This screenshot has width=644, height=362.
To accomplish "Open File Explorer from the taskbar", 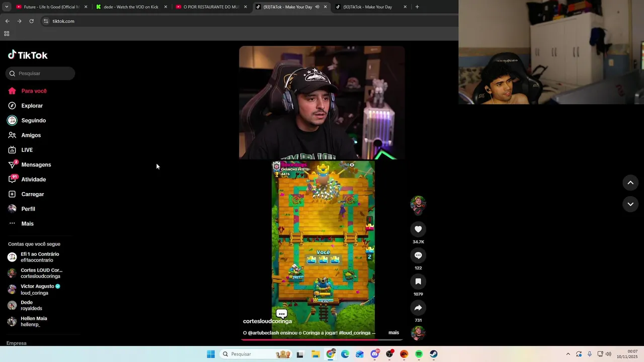I will tap(315, 354).
